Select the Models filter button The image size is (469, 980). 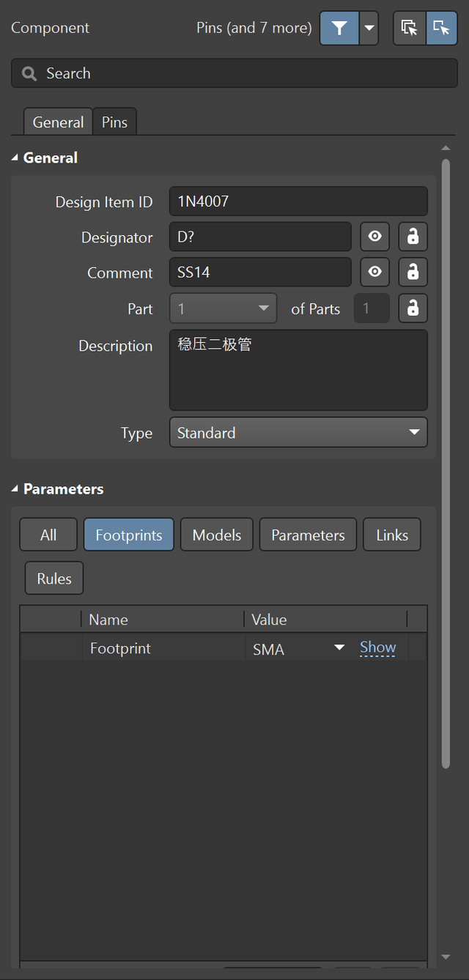coord(217,535)
